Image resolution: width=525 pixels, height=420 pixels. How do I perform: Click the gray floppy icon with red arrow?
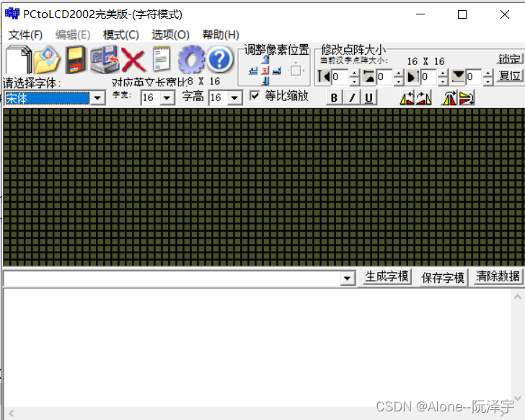pyautogui.click(x=105, y=60)
